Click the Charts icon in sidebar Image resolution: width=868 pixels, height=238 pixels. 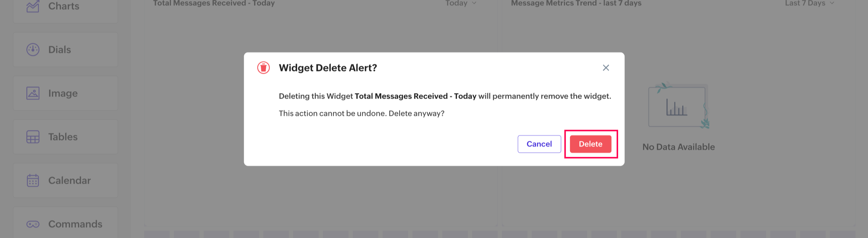point(33,6)
